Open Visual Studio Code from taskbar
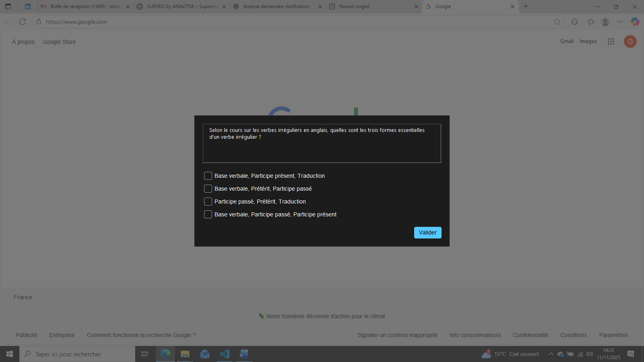Image resolution: width=644 pixels, height=362 pixels. point(224,354)
